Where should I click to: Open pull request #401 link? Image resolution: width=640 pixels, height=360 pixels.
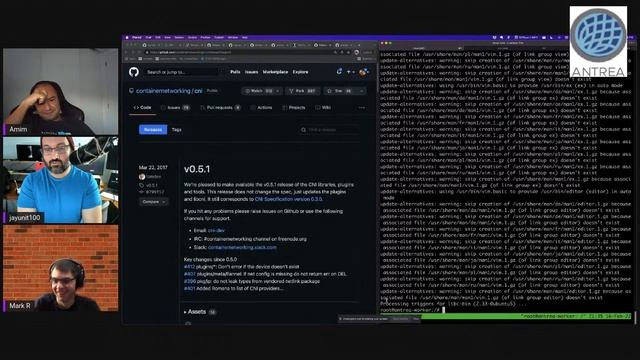click(x=189, y=288)
